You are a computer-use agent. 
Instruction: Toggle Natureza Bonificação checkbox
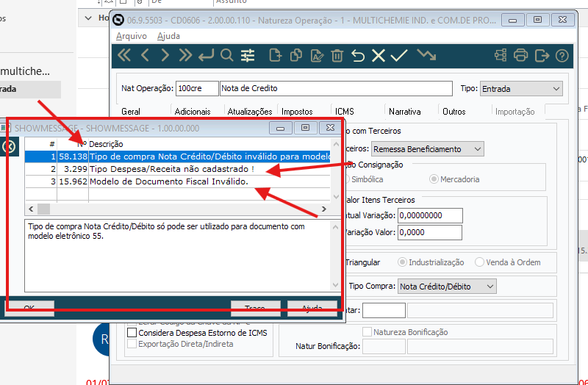pos(367,332)
